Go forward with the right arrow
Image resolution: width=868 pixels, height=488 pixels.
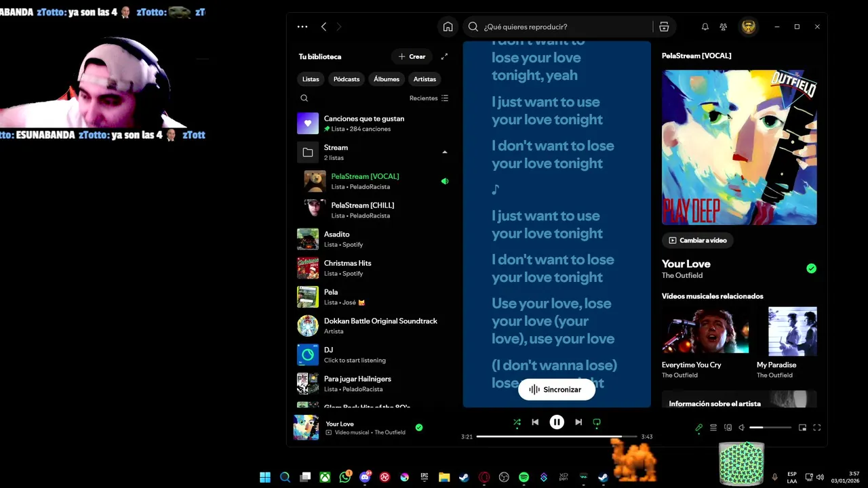click(339, 26)
